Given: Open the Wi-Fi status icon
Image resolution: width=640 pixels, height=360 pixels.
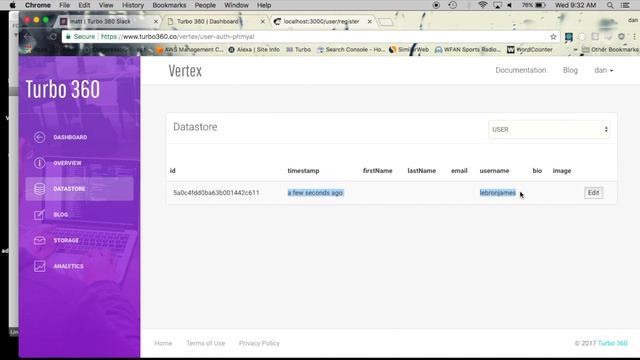Looking at the screenshot, I should tap(482, 5).
